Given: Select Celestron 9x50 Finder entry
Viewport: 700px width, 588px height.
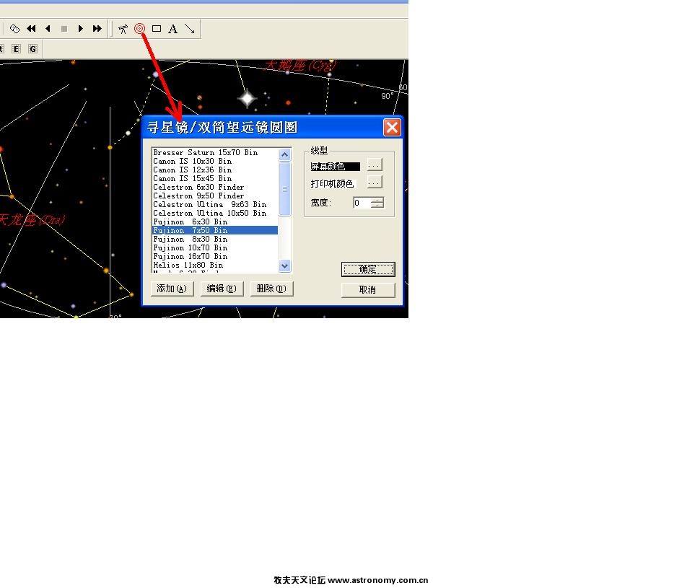Looking at the screenshot, I should pos(215,196).
